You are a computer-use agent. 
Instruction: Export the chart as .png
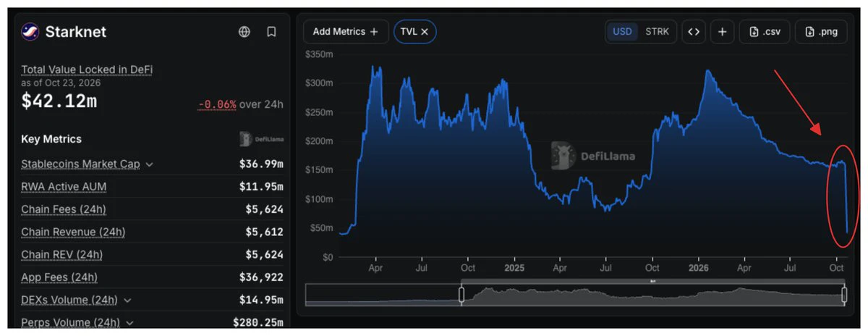click(821, 32)
